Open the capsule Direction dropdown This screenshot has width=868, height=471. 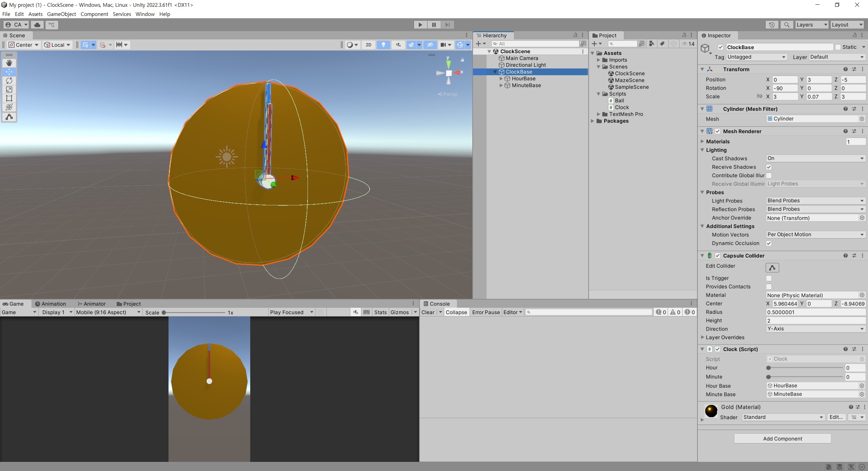click(x=815, y=329)
